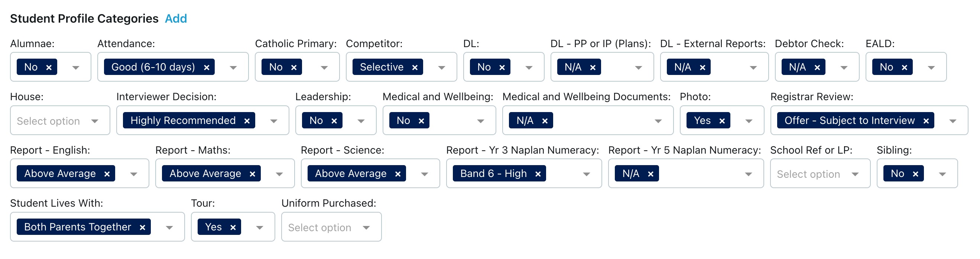Remove "Highly Recommended" from Interviewer Decision

[x=248, y=120]
